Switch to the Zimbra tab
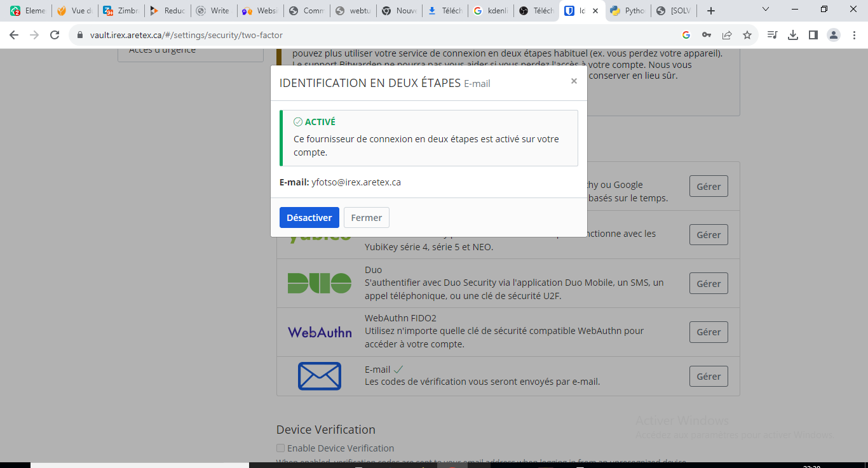 tap(121, 11)
